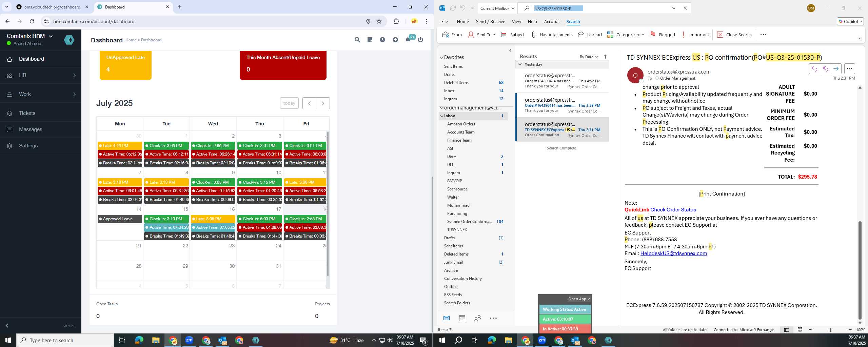Click zoom out minus in Outlook status bar
Screen dimensions: 868x347
click(810, 330)
